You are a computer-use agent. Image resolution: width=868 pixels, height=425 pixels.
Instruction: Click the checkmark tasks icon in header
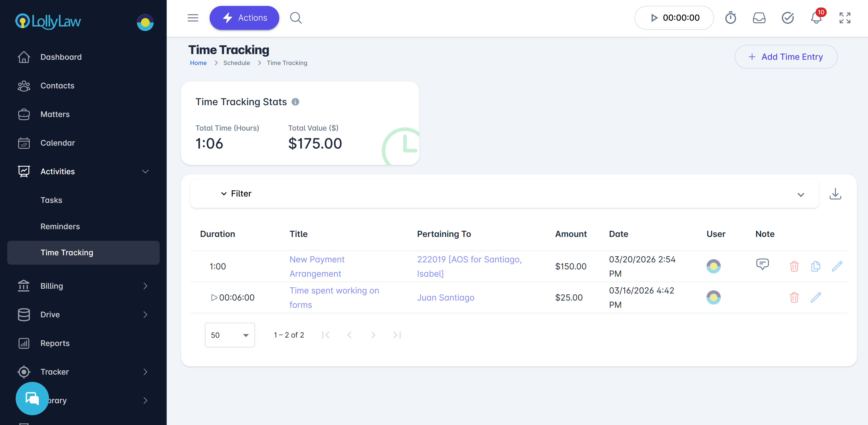(x=787, y=18)
